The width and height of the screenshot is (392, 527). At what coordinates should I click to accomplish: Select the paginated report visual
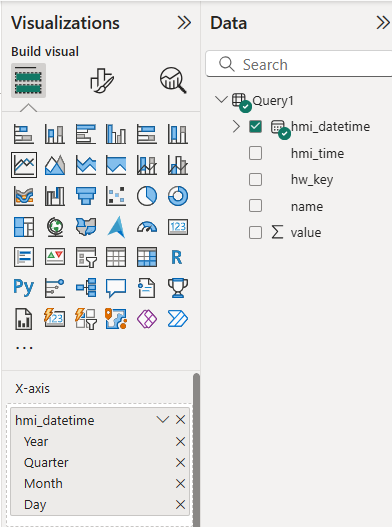[24, 319]
